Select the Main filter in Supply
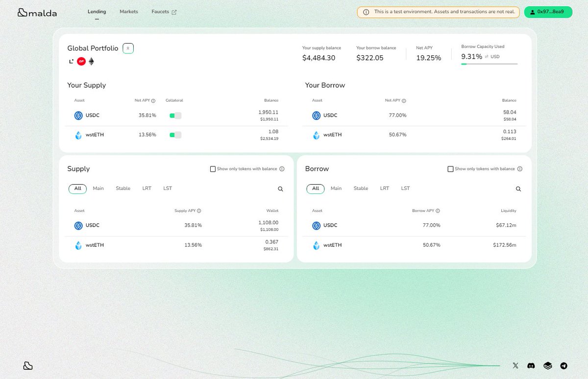The width and height of the screenshot is (588, 379). click(x=98, y=189)
